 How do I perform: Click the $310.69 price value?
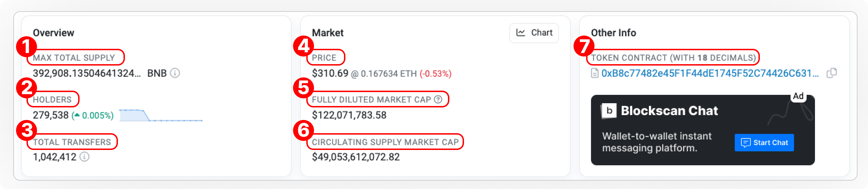(x=330, y=74)
